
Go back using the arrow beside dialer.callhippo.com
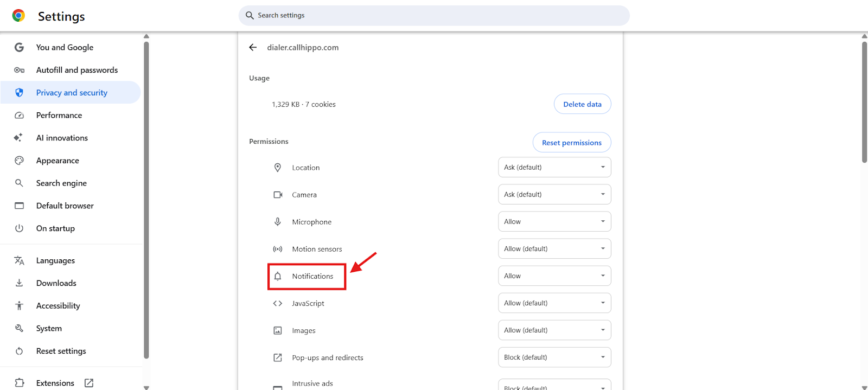point(253,47)
